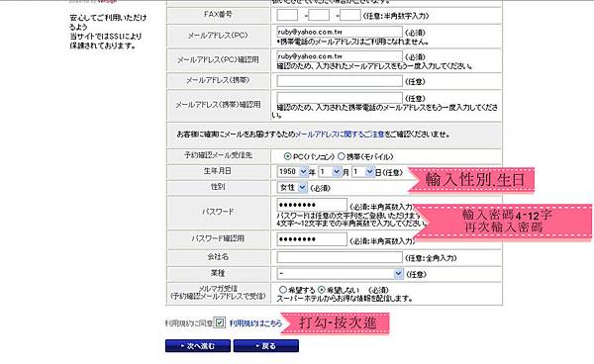Image resolution: width=594 pixels, height=364 pixels.
Task: Open the 性別 dropdown showing 女性
Action: 292,187
